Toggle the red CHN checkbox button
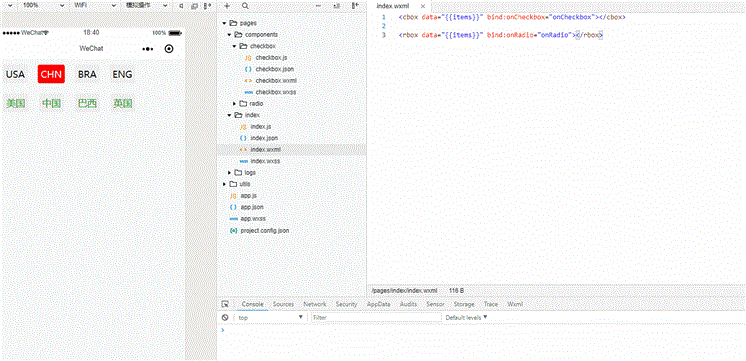 51,74
